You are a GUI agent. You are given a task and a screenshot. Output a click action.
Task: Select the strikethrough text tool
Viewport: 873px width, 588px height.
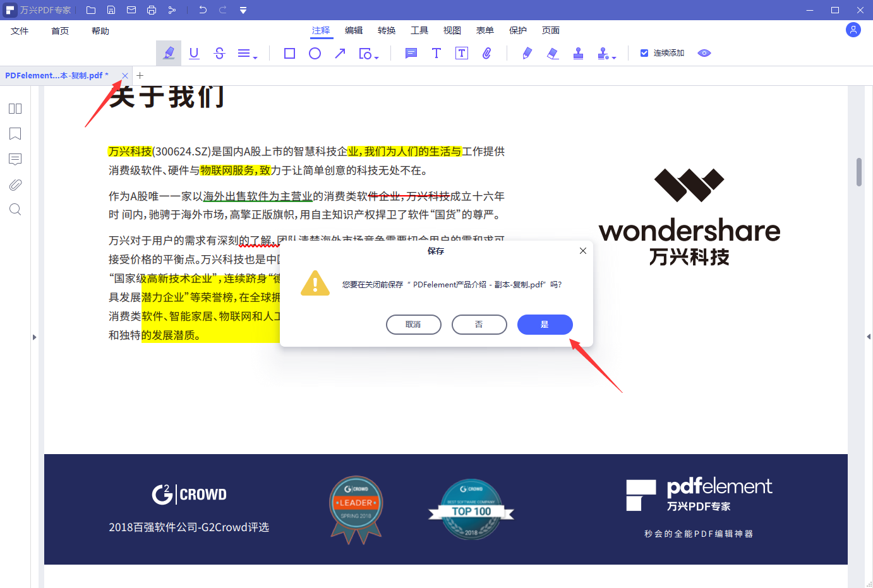tap(219, 53)
